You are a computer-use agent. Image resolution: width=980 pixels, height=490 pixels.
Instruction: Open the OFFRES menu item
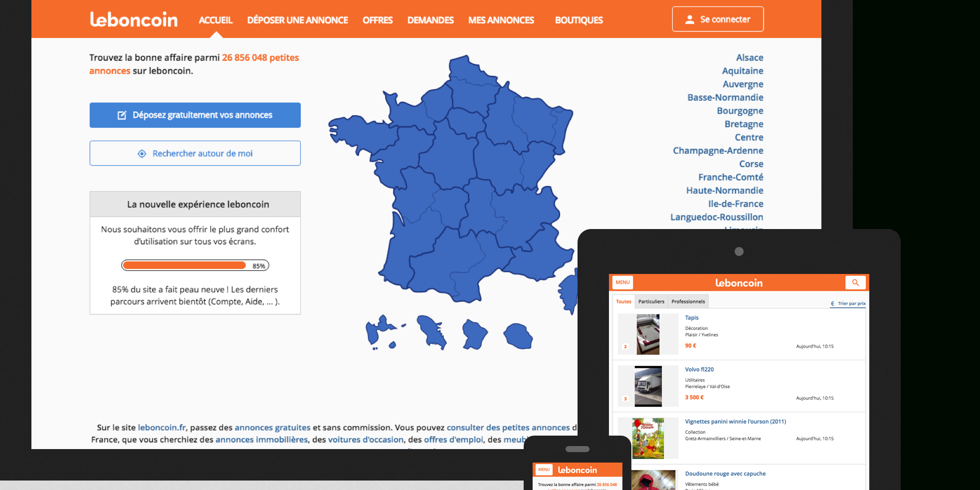click(378, 20)
